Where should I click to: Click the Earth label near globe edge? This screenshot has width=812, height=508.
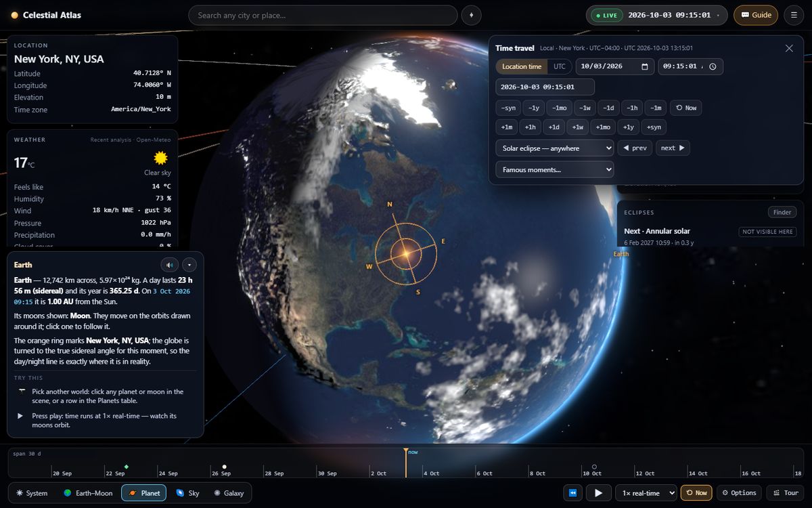click(621, 254)
